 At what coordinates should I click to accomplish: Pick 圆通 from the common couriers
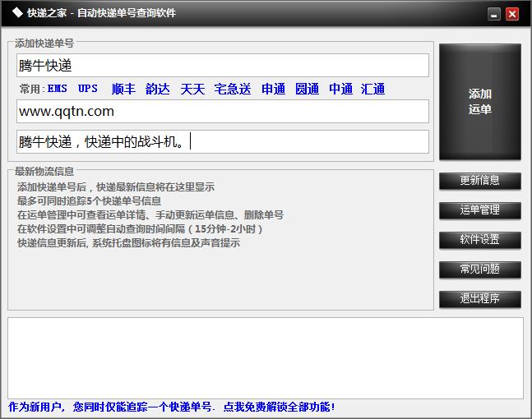pyautogui.click(x=308, y=89)
